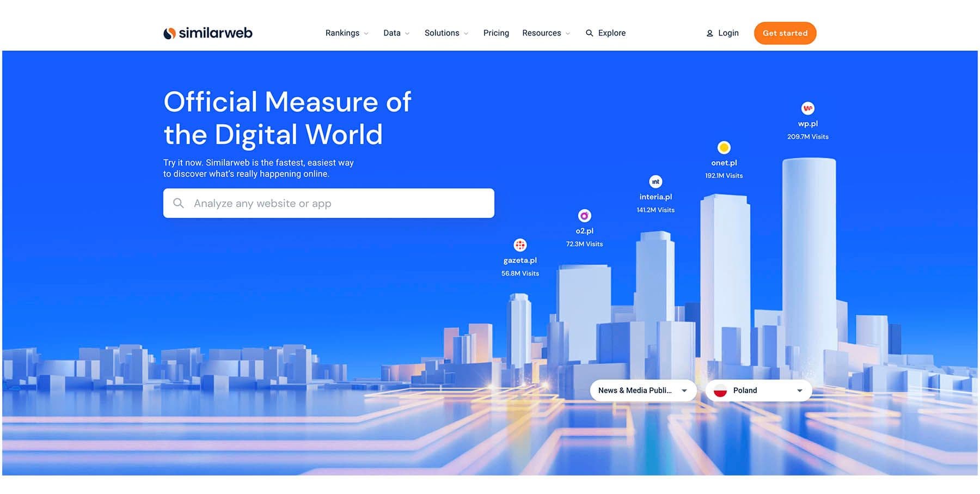Screen dimensions: 980x494
Task: Click the 141.2M Visits text
Action: click(x=656, y=210)
